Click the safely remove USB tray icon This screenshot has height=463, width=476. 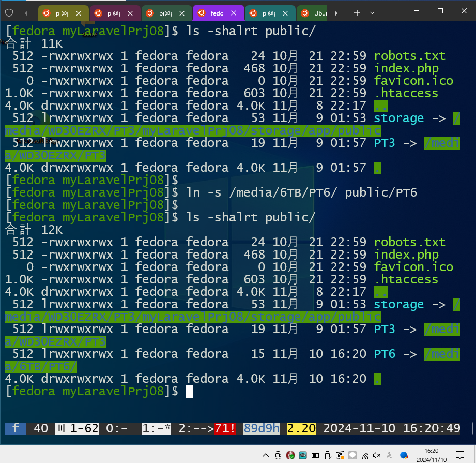(x=328, y=455)
